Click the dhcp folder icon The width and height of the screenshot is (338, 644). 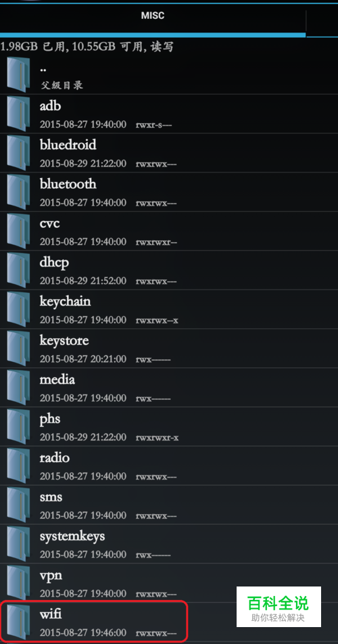tap(18, 271)
